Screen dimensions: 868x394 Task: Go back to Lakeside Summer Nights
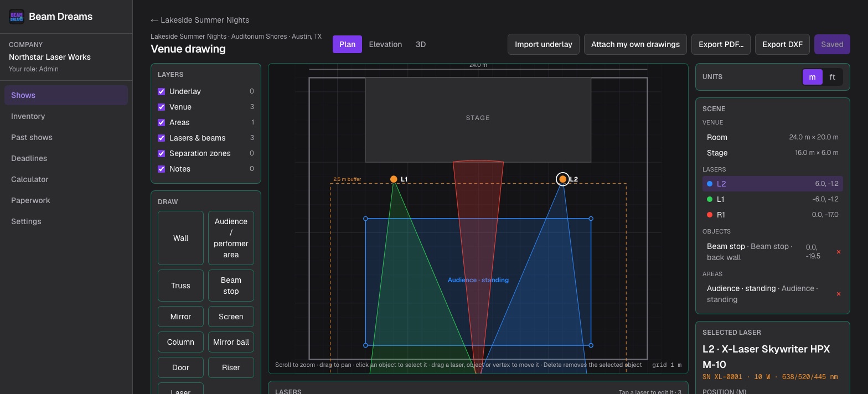click(x=200, y=20)
